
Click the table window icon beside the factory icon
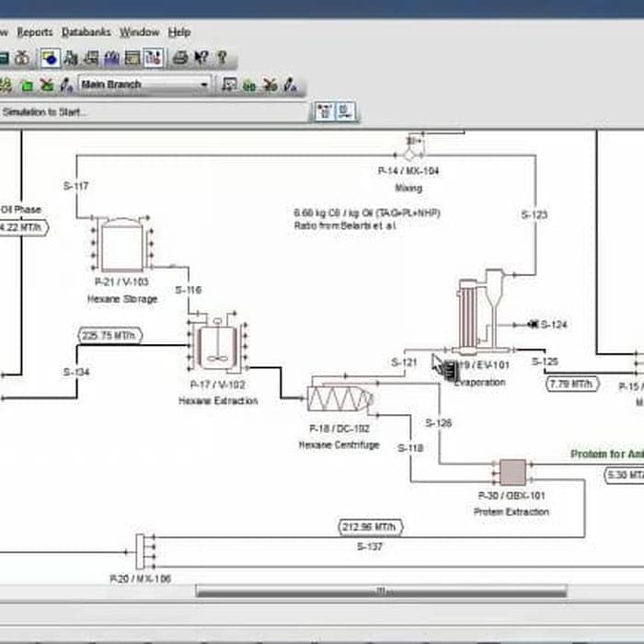pyautogui.click(x=132, y=58)
